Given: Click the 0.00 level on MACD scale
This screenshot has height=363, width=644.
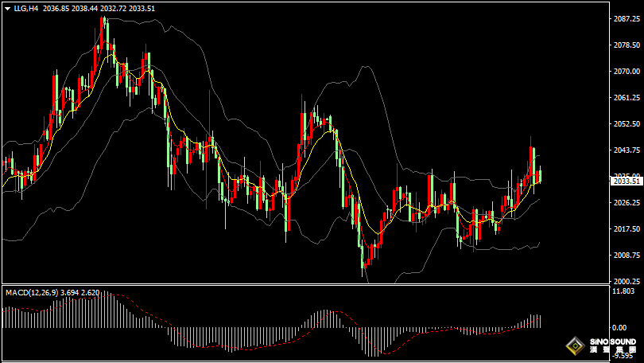Looking at the screenshot, I should click(x=620, y=327).
